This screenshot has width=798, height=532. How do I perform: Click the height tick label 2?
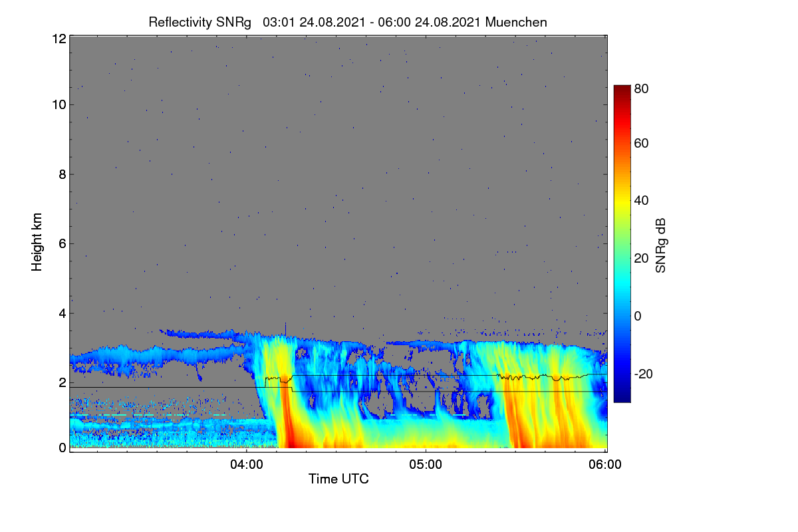pyautogui.click(x=63, y=382)
